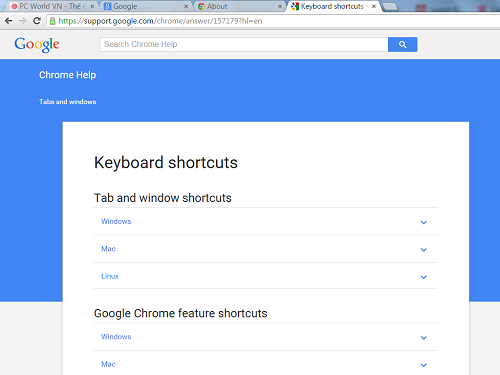The width and height of the screenshot is (500, 375).
Task: Expand Windows under Google Chrome feature shortcuts
Action: tap(265, 337)
